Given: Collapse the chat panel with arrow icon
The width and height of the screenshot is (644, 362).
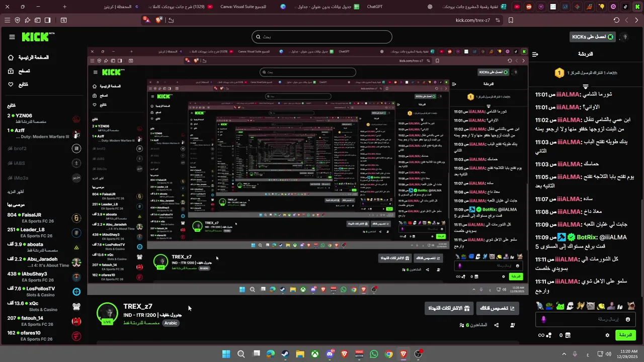Looking at the screenshot, I should click(535, 54).
